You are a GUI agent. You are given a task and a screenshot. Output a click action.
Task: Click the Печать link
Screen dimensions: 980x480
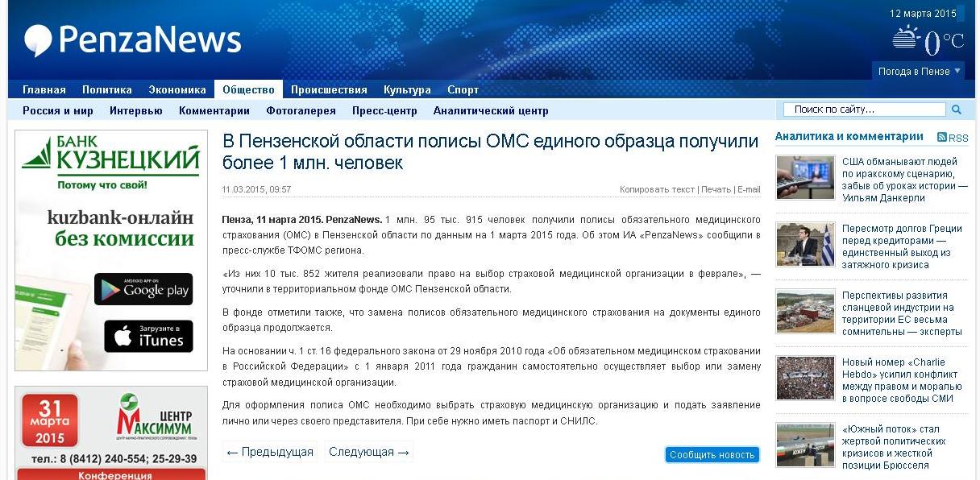coord(716,189)
